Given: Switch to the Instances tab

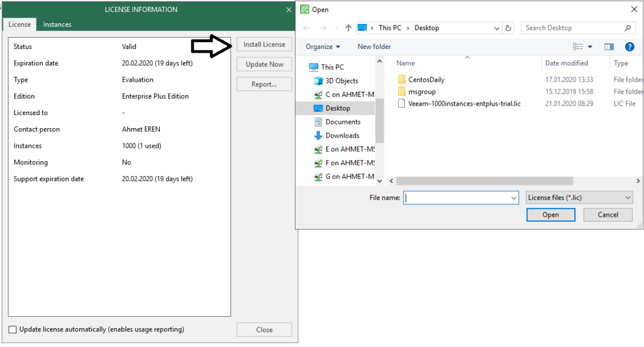Looking at the screenshot, I should 57,25.
